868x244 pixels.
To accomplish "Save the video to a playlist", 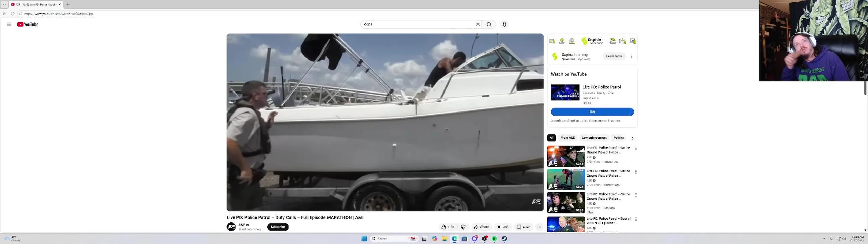I will [x=523, y=227].
